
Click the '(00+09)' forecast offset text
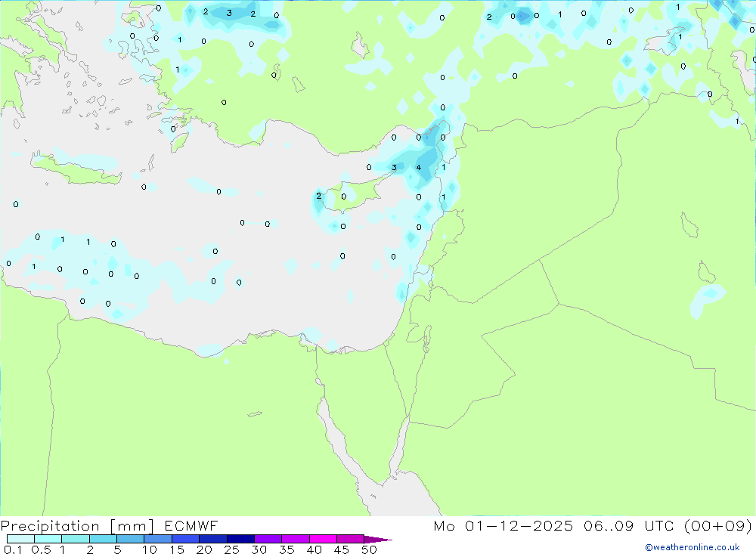(x=718, y=525)
